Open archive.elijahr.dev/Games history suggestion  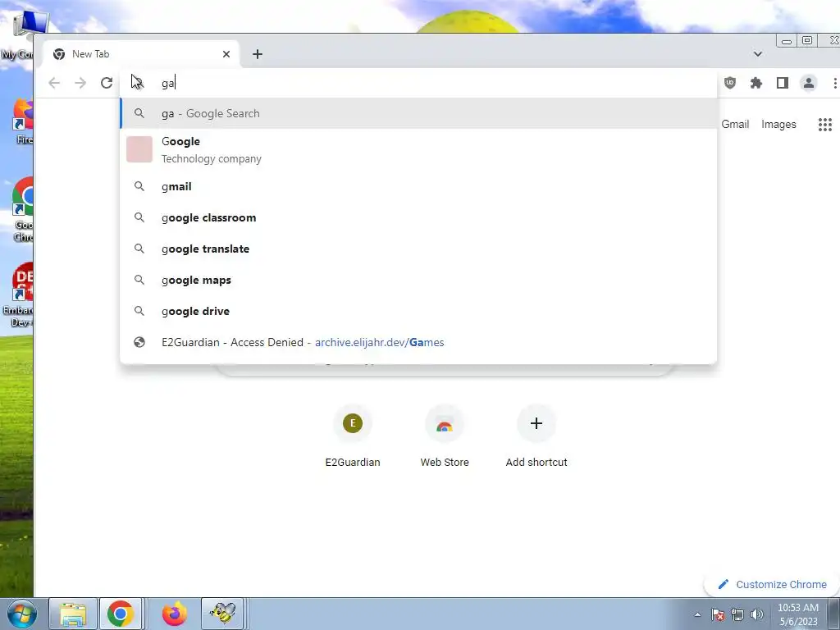coord(418,342)
